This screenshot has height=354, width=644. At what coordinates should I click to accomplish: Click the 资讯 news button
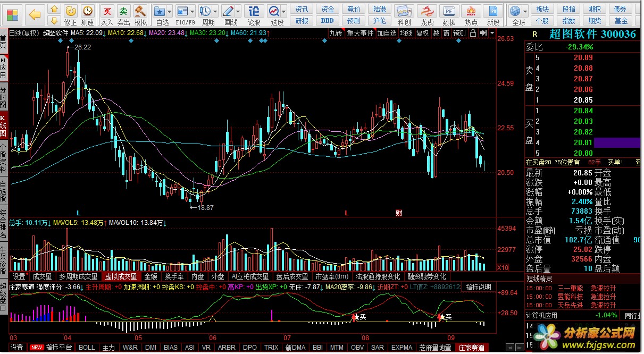pyautogui.click(x=302, y=9)
